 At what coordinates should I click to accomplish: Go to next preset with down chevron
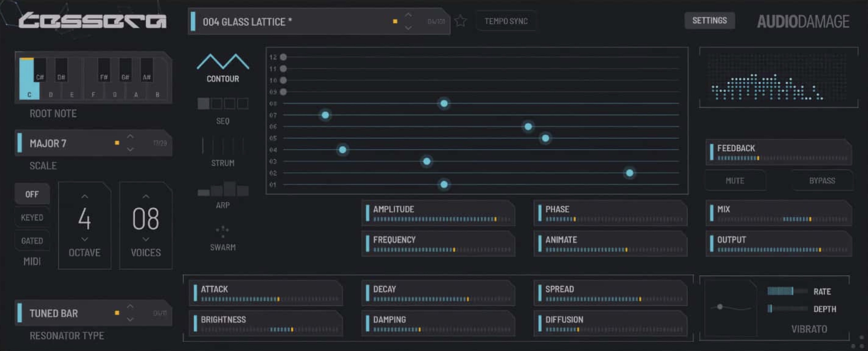pos(408,28)
